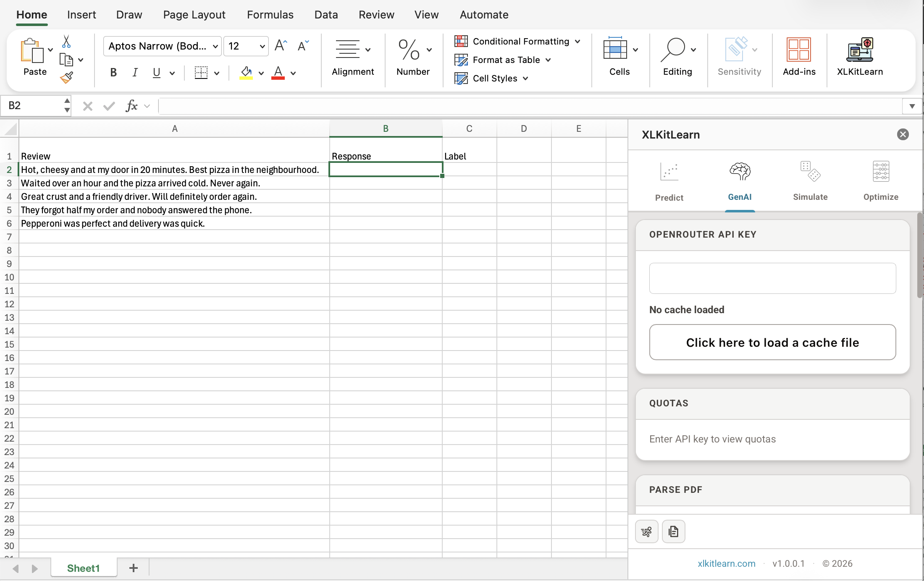Open the font size dropdown

click(x=262, y=46)
